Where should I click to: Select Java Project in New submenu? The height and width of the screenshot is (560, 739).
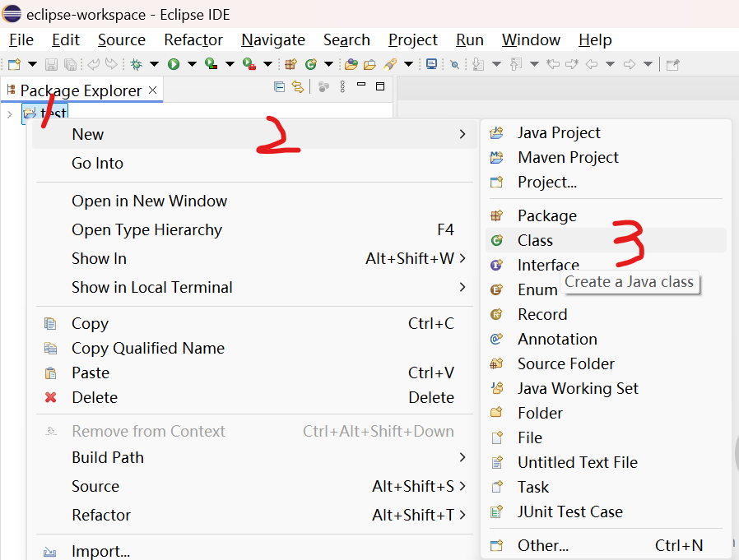606,133
